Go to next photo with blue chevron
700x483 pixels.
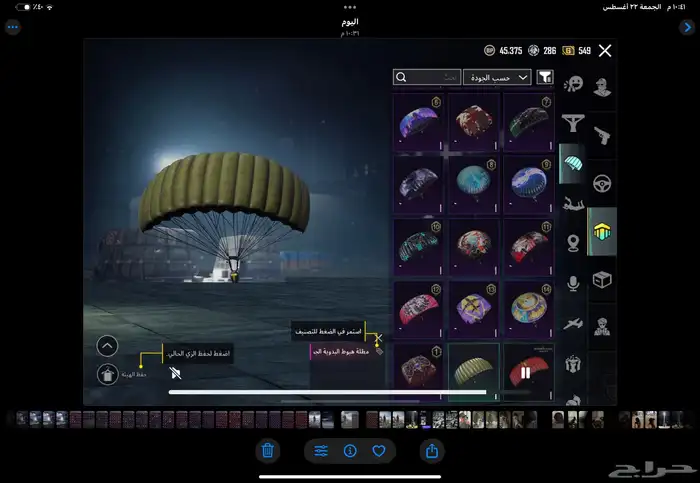point(687,27)
